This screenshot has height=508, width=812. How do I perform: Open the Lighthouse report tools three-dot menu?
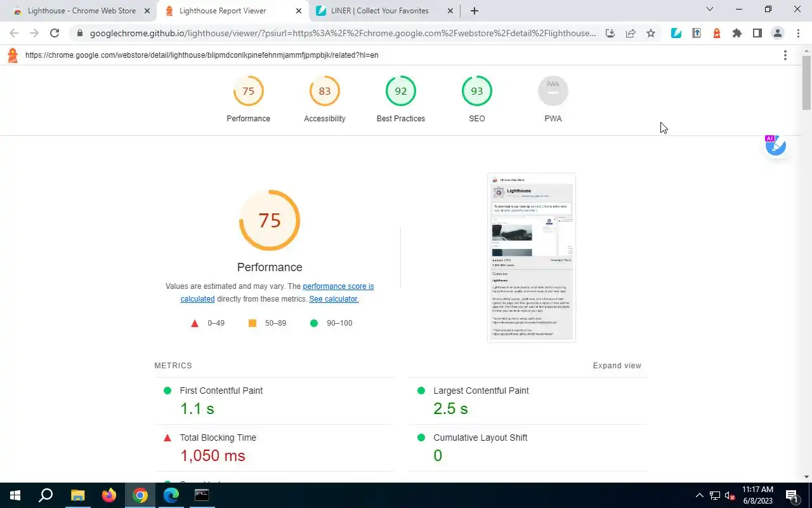pos(785,55)
